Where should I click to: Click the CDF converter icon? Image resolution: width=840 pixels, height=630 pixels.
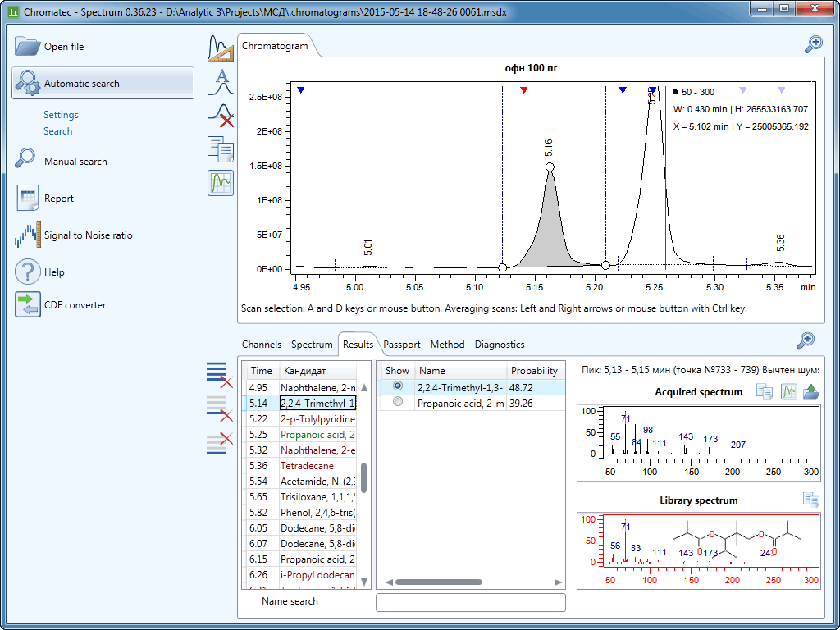coord(27,305)
